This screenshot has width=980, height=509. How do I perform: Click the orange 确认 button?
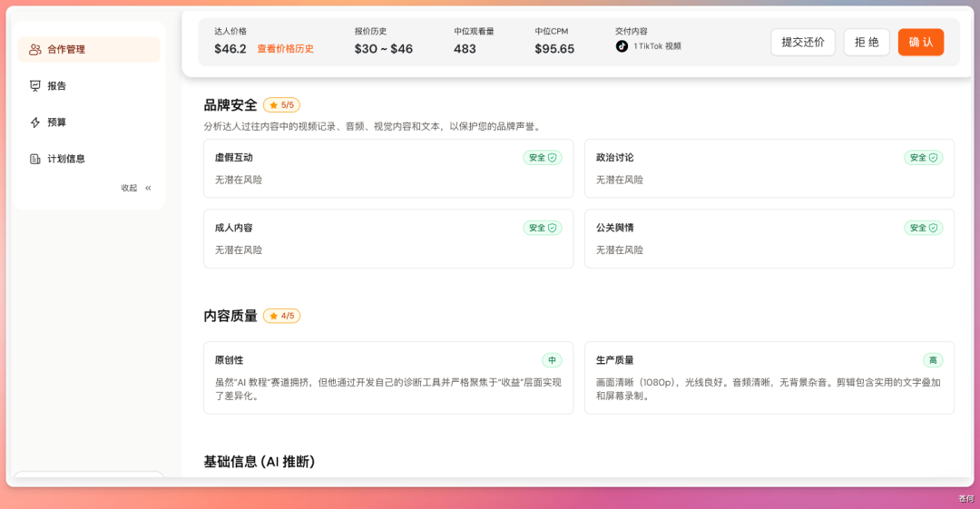pyautogui.click(x=921, y=42)
